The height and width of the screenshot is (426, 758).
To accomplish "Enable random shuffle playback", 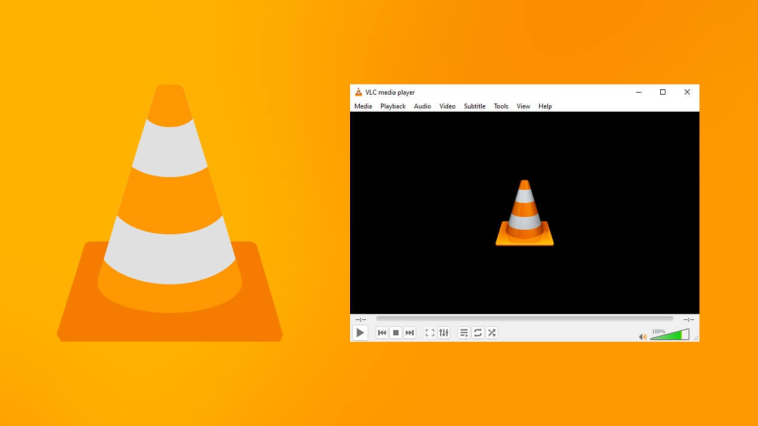I will 492,333.
